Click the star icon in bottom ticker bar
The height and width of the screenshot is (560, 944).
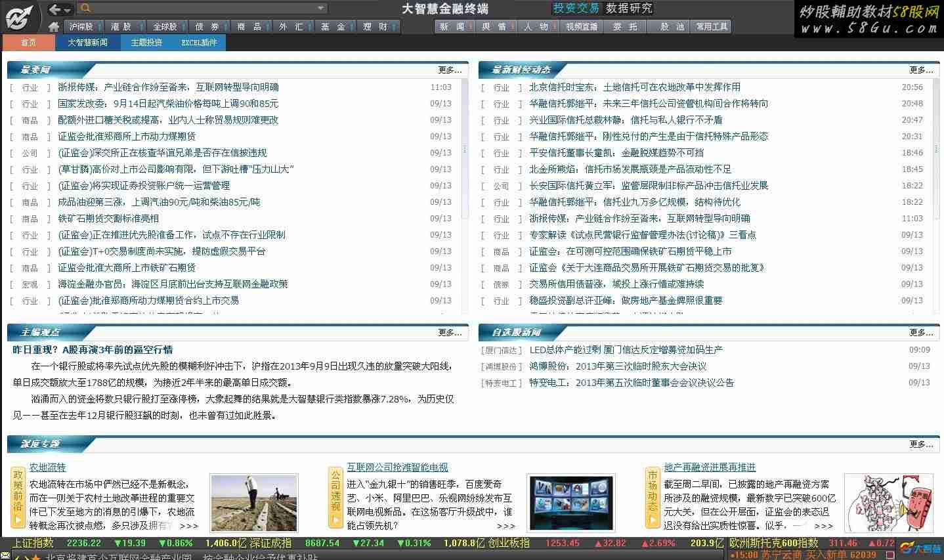pos(35,557)
